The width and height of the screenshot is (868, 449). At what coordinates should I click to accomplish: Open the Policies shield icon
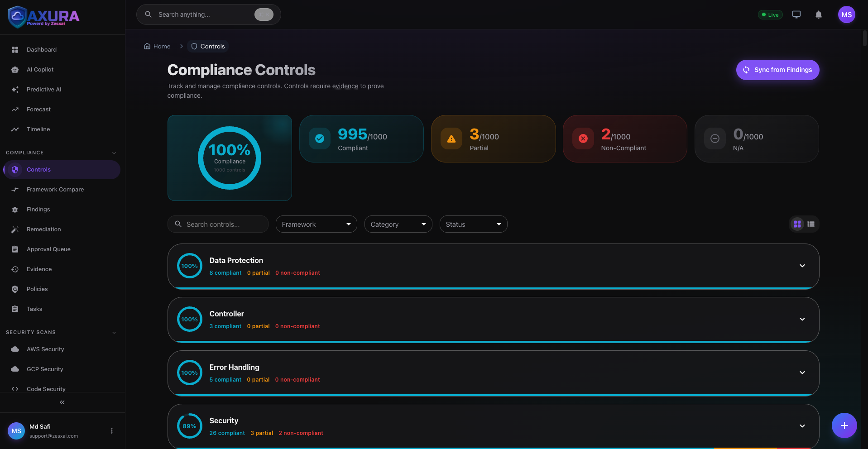15,289
